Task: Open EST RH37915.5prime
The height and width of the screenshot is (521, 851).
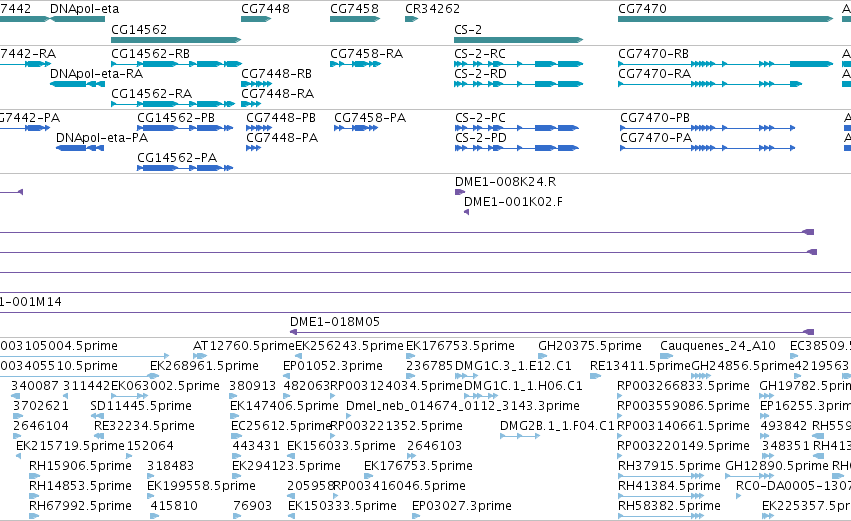Action: click(x=670, y=466)
